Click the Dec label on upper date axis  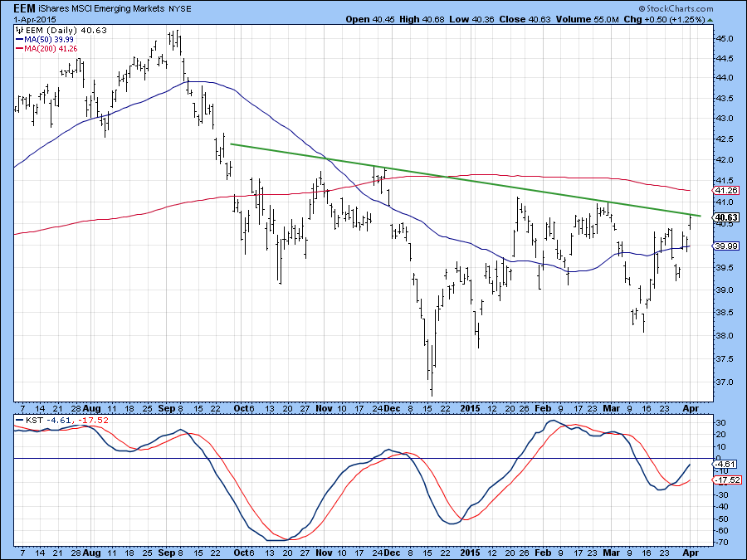click(392, 408)
